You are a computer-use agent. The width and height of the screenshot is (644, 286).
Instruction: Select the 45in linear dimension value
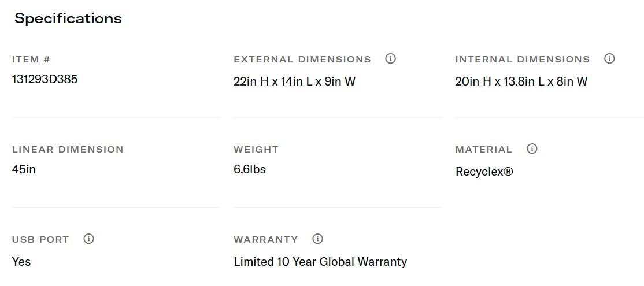[x=24, y=169]
